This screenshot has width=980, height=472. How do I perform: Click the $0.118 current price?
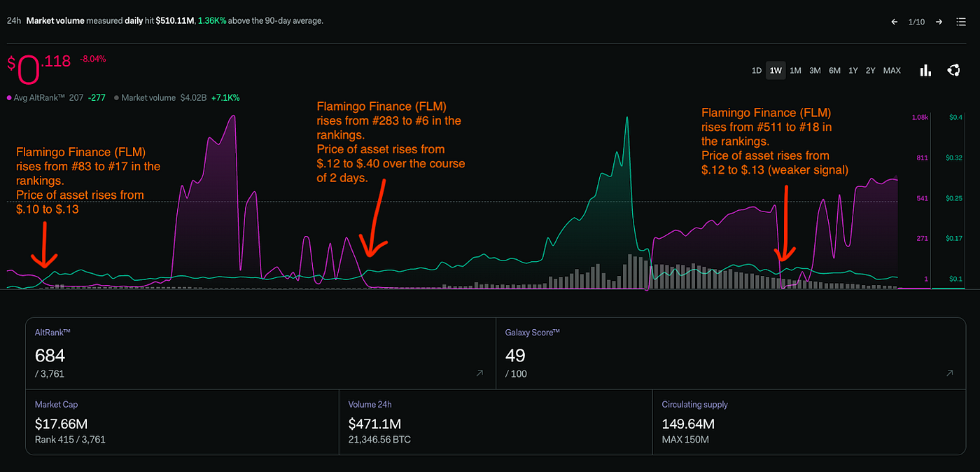[x=39, y=69]
